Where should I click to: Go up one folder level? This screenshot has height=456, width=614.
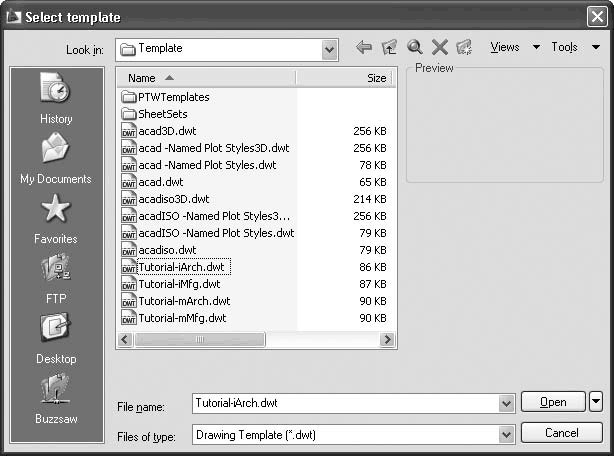tap(389, 48)
